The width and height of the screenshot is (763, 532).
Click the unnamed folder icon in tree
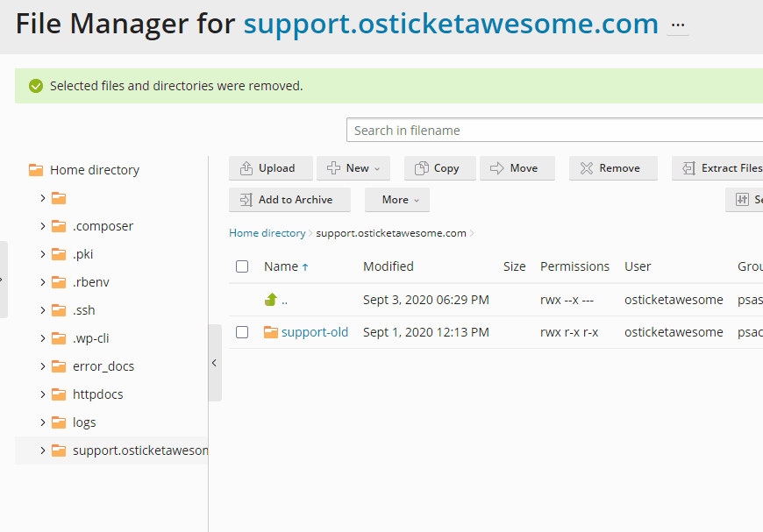pos(59,198)
